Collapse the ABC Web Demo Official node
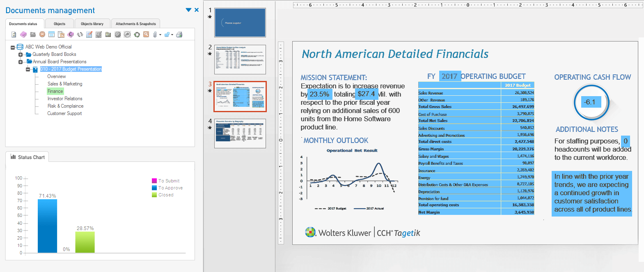 13,47
